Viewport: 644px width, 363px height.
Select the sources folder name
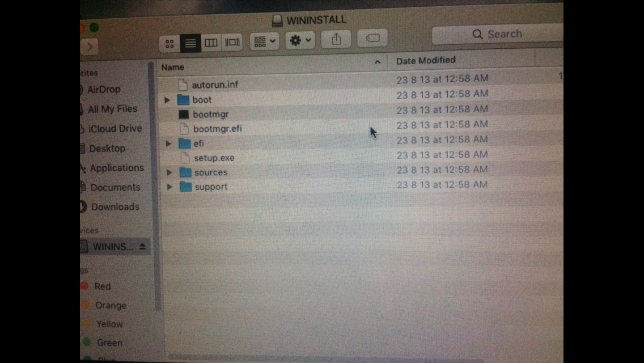click(x=211, y=172)
